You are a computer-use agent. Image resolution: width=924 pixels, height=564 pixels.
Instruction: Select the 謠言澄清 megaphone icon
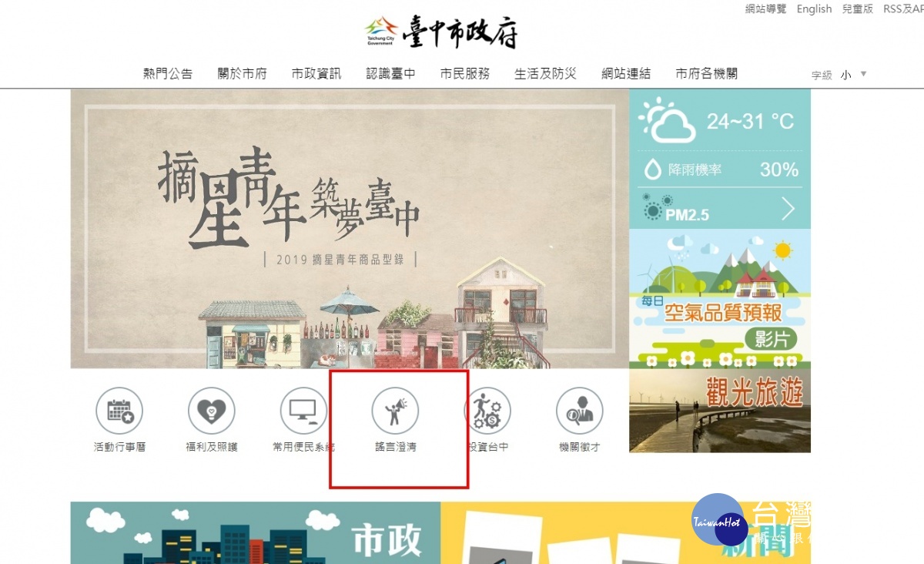395,411
